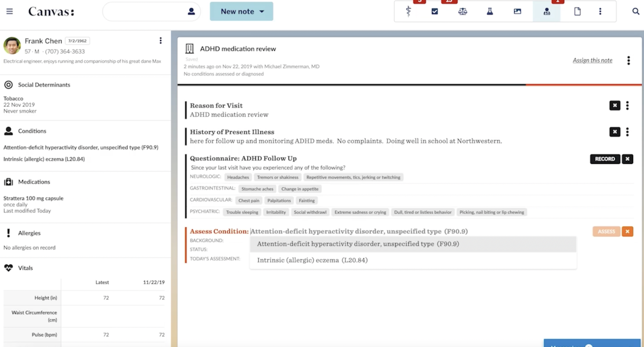Viewport: 644px width, 347px height.
Task: Delete the ADHD Follow Up questionnaire
Action: [627, 159]
